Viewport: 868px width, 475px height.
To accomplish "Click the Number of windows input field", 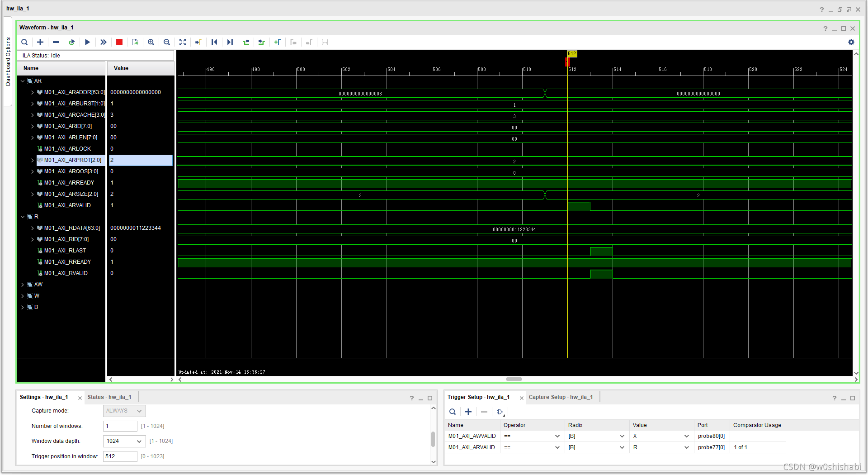I will (120, 426).
